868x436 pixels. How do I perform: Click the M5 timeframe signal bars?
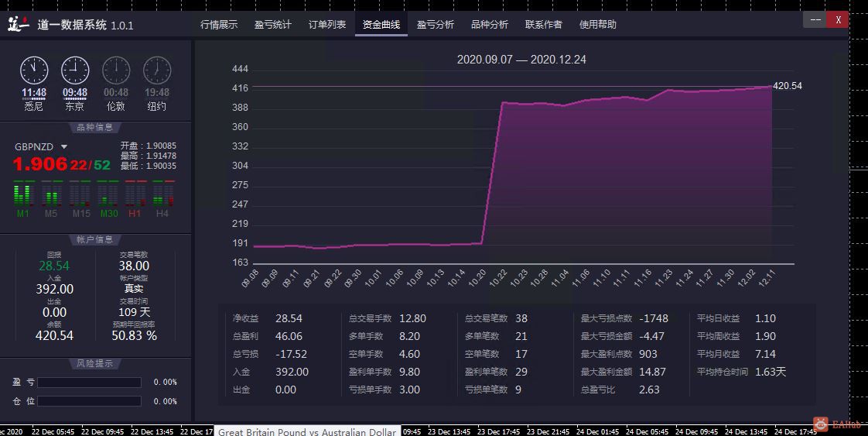51,194
